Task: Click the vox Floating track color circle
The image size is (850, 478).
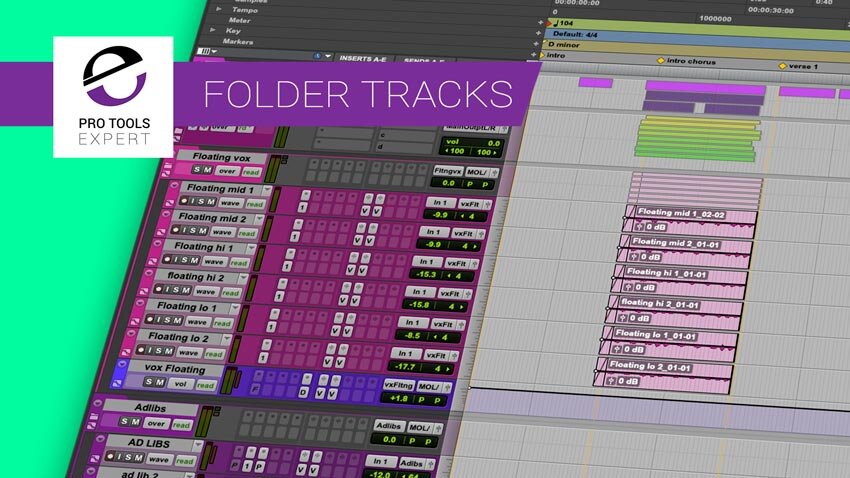Action: tap(123, 364)
